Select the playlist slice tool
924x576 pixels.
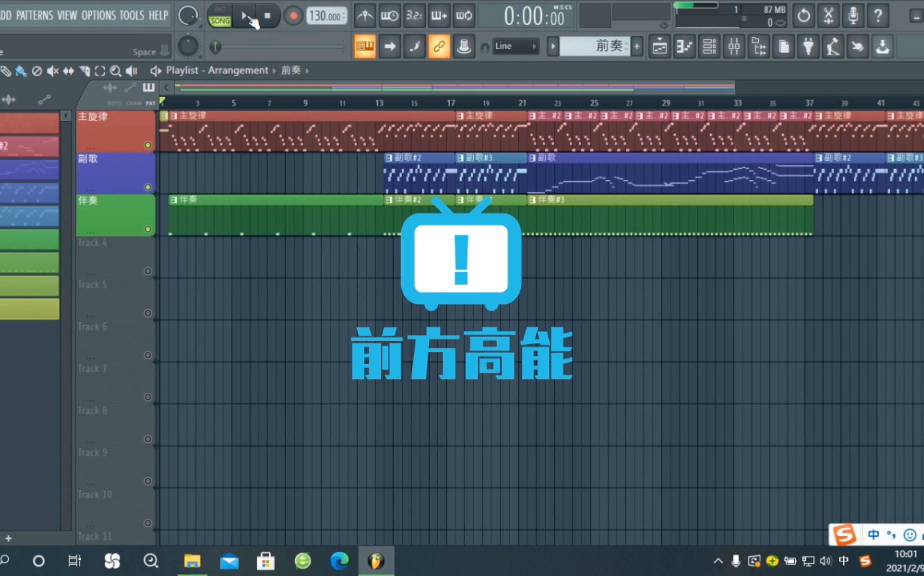(x=85, y=71)
